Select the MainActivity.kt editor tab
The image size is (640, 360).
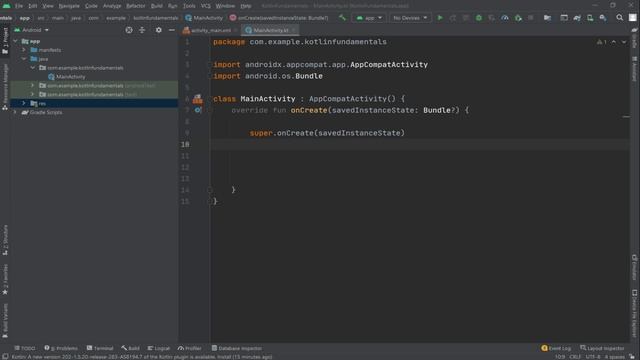point(271,30)
